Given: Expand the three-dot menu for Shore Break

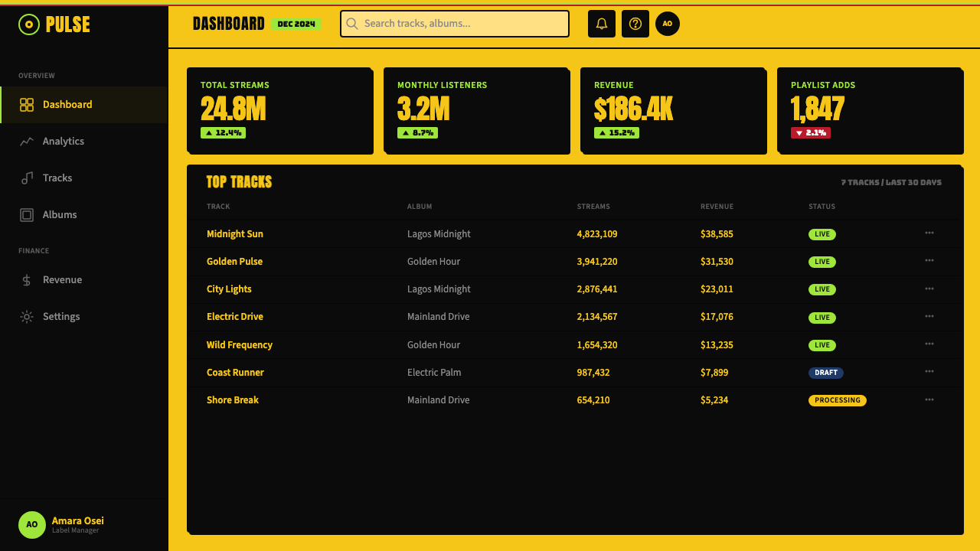Looking at the screenshot, I should coord(929,399).
